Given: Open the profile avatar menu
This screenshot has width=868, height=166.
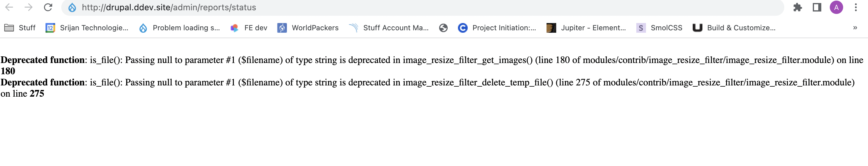Looking at the screenshot, I should 836,7.
